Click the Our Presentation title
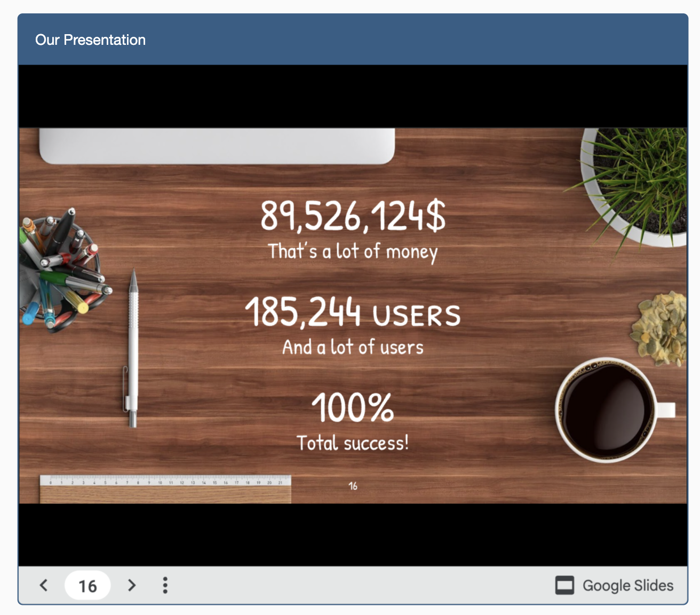This screenshot has height=615, width=700. (91, 40)
